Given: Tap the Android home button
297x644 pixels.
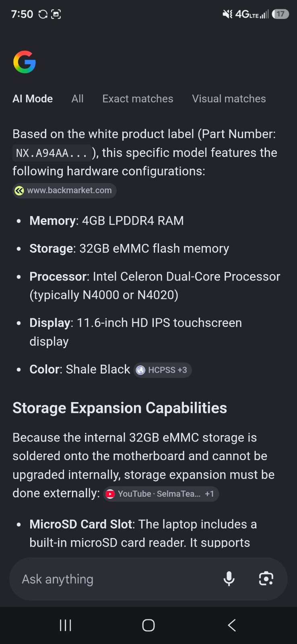Looking at the screenshot, I should click(148, 625).
